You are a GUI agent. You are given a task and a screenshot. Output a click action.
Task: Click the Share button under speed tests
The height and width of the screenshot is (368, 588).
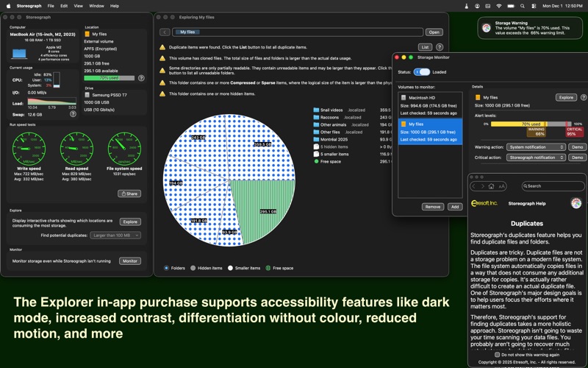coord(129,194)
